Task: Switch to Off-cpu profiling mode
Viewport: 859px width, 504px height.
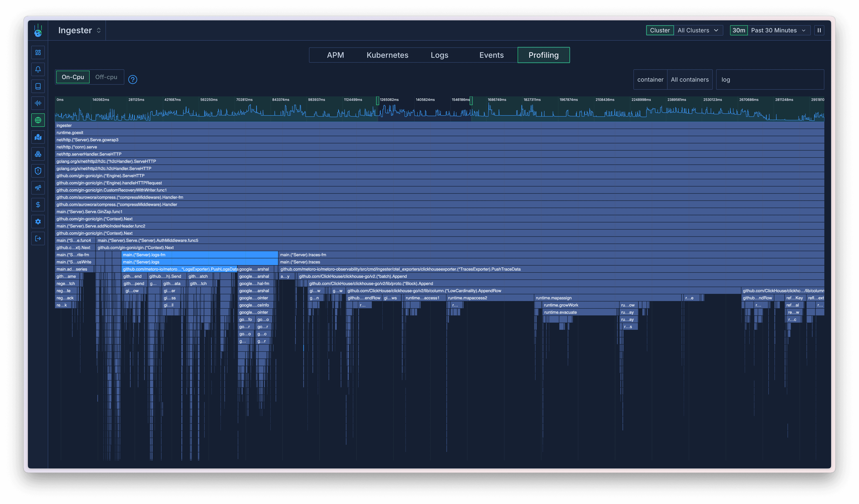Action: pyautogui.click(x=106, y=77)
